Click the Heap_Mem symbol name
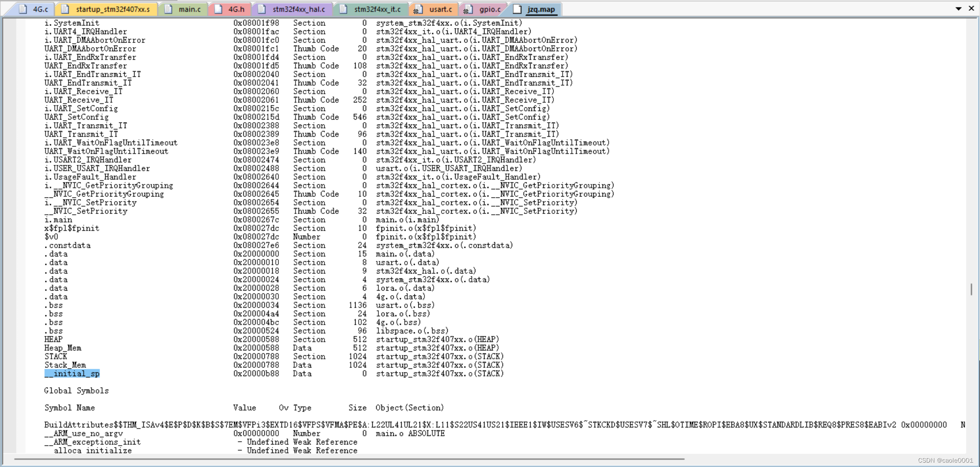Viewport: 980px width, 467px height. (63, 348)
